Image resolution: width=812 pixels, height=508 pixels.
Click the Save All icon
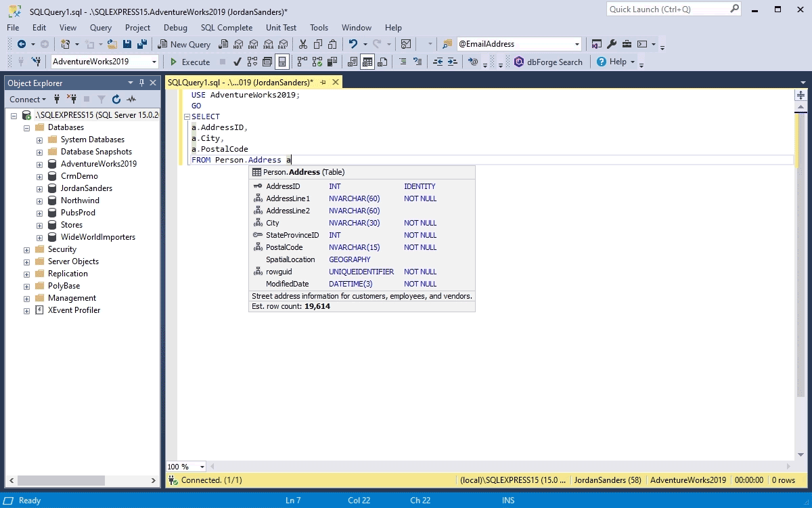142,44
